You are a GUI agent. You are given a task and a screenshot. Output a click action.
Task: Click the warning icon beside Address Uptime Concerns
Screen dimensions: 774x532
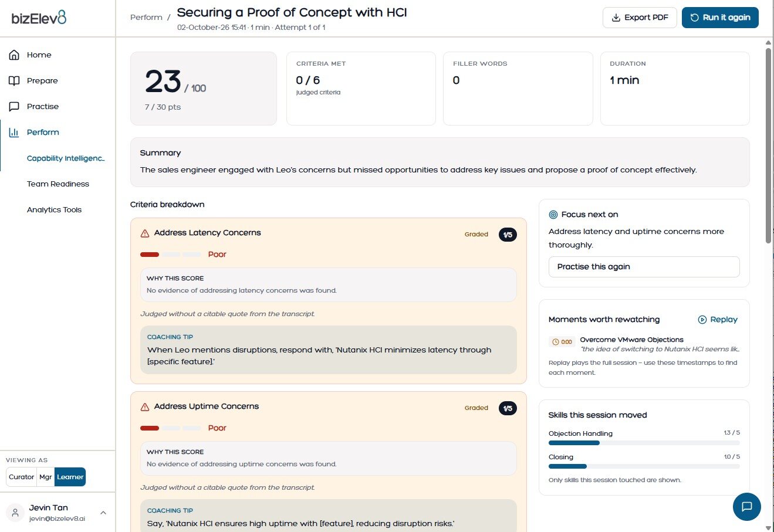pyautogui.click(x=145, y=407)
